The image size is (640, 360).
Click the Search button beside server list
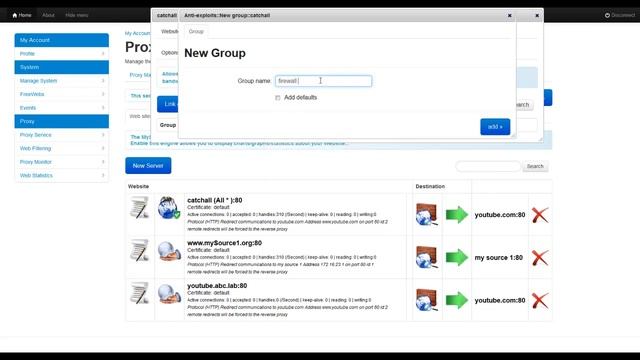[x=535, y=166]
